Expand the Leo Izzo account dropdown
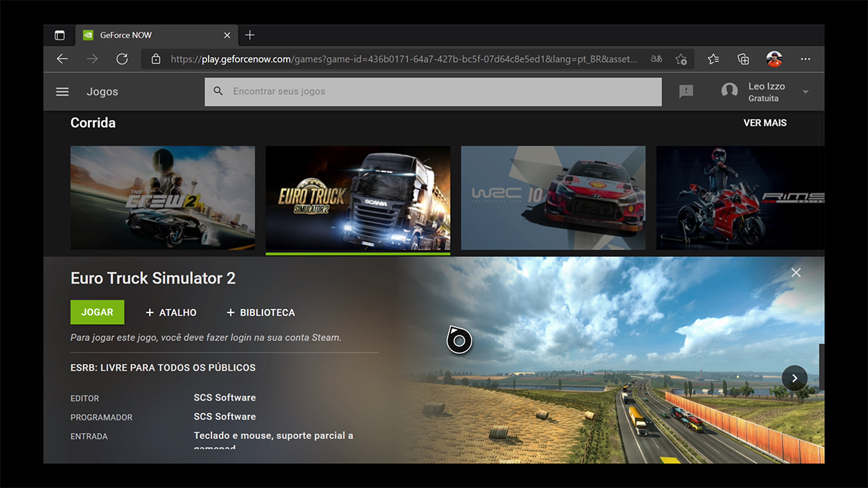The image size is (868, 488). [806, 92]
